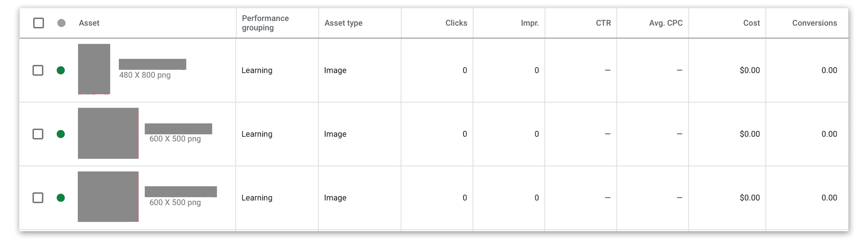Screen dimensions: 868x240
Task: Open the second row's image thumbnail
Action: pyautogui.click(x=108, y=133)
